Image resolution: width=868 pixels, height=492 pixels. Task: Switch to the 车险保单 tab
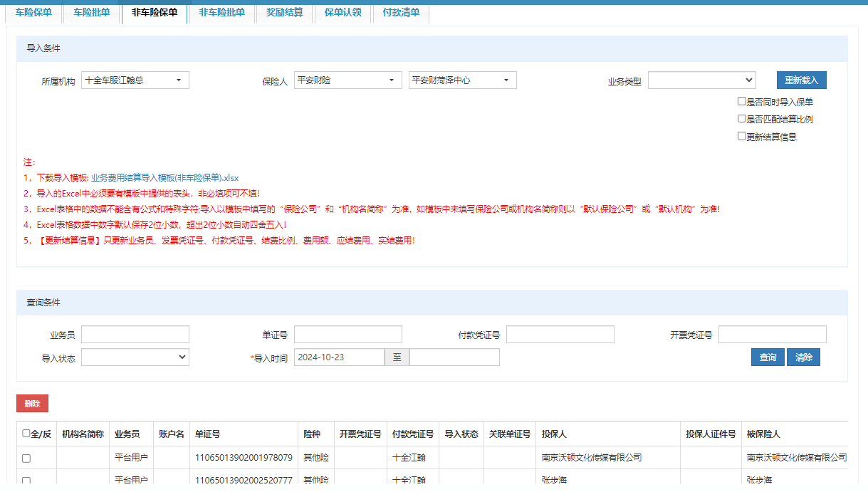point(33,12)
